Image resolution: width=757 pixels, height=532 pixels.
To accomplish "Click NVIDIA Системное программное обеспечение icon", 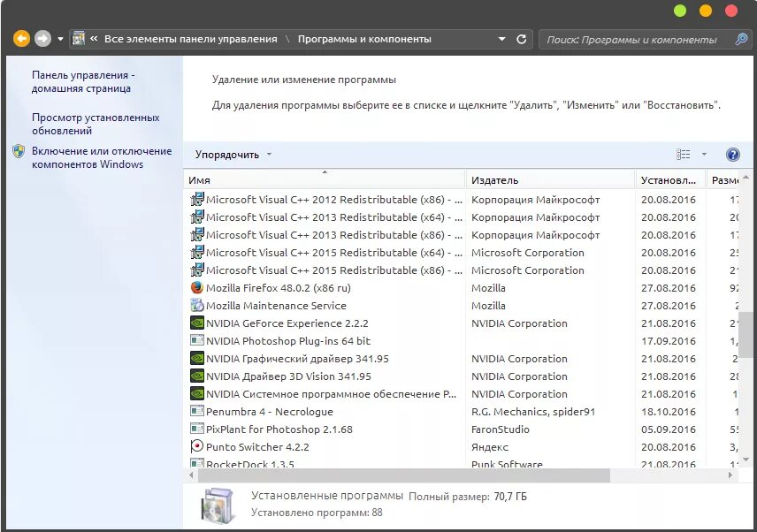I will click(197, 393).
